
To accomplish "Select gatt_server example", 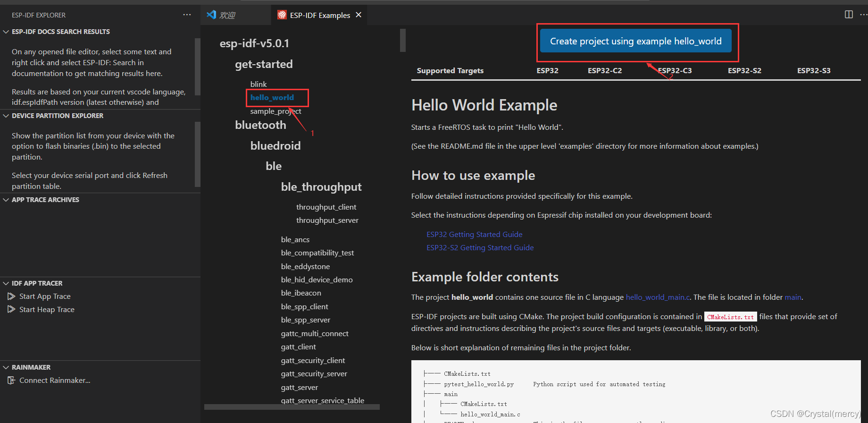I will [x=300, y=387].
